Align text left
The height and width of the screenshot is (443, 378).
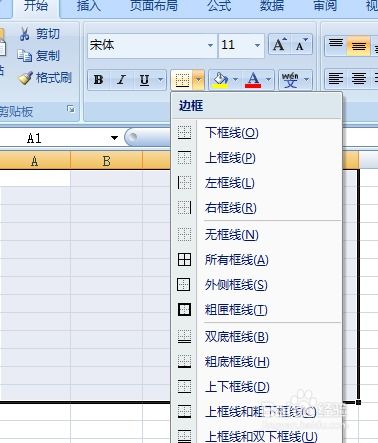point(336,79)
